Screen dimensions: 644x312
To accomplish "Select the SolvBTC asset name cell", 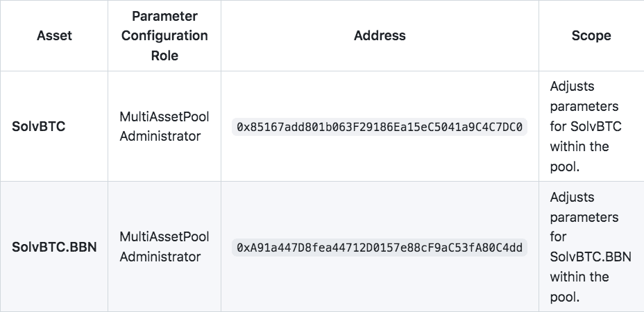I will (39, 127).
